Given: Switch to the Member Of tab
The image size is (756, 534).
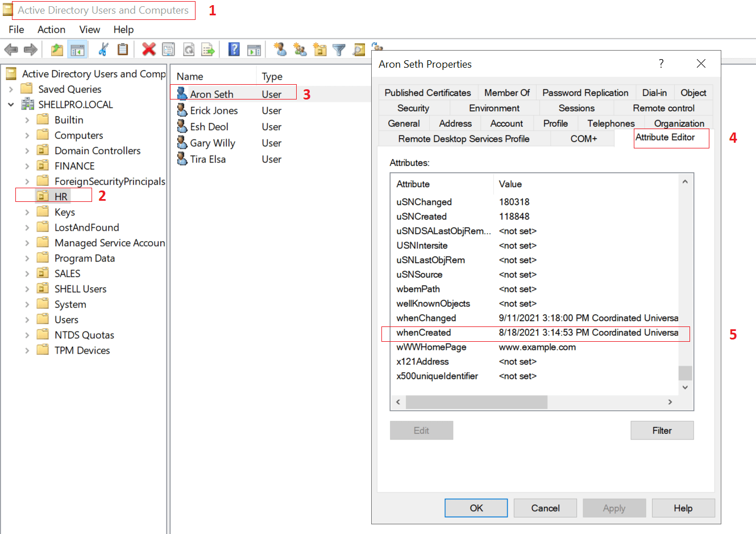Looking at the screenshot, I should click(x=507, y=92).
